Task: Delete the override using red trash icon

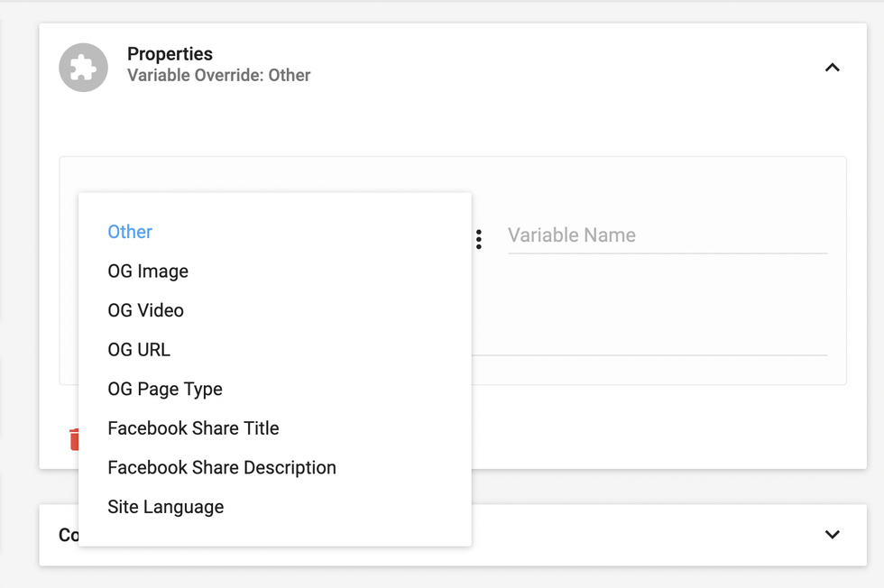Action: 73,439
